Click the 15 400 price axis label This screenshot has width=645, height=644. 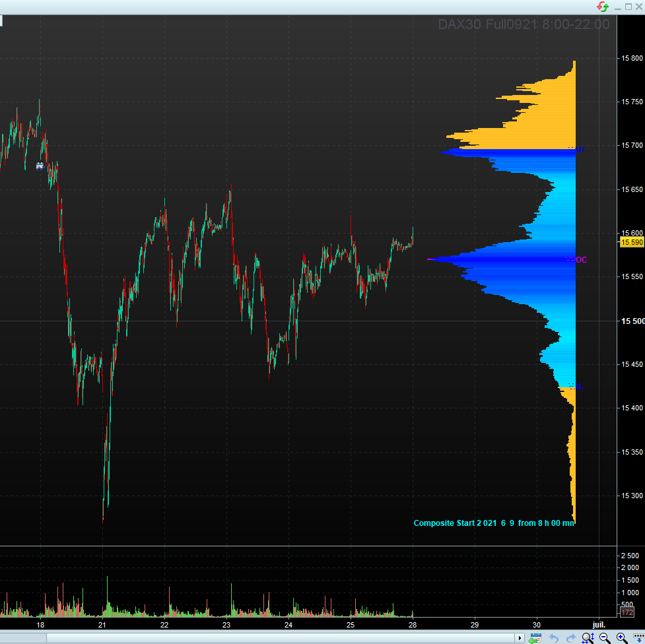(x=632, y=408)
